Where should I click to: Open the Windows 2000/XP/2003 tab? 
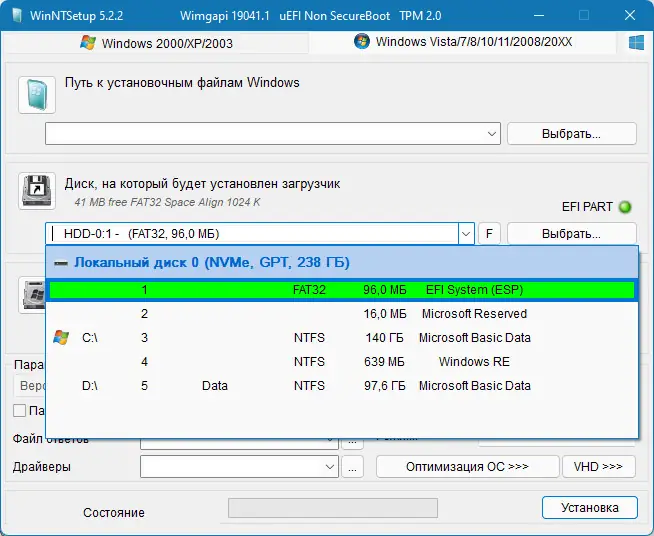tap(156, 43)
